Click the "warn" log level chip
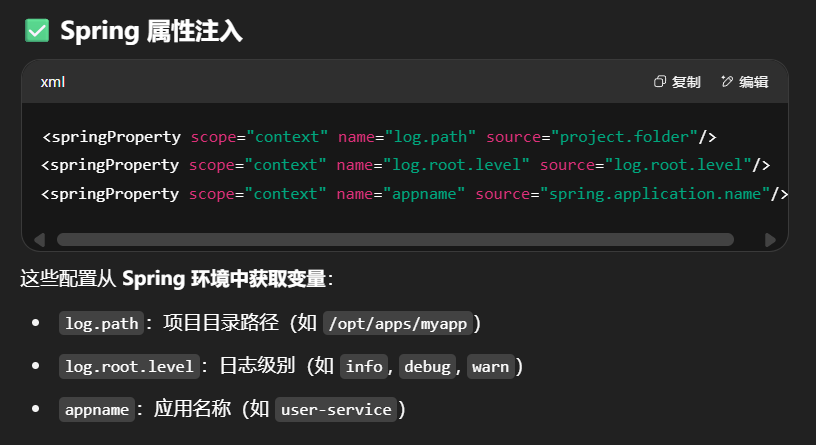Screen dimensions: 816x445 (x=490, y=366)
